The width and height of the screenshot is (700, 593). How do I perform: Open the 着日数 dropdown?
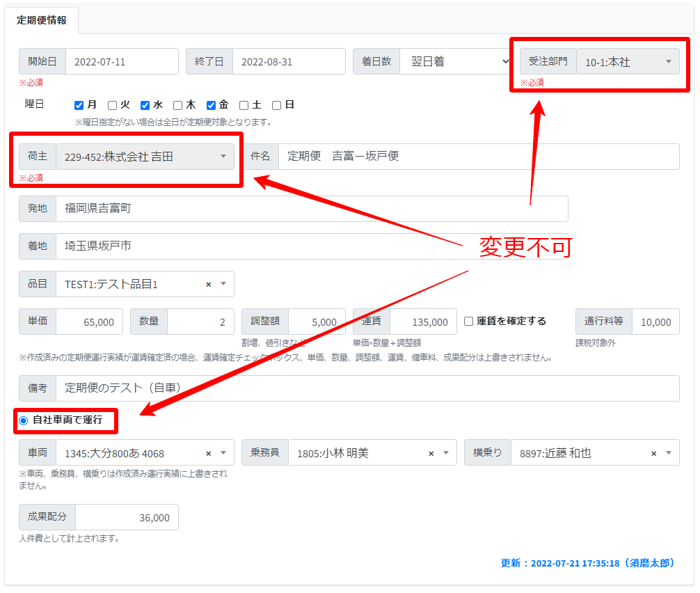[456, 61]
